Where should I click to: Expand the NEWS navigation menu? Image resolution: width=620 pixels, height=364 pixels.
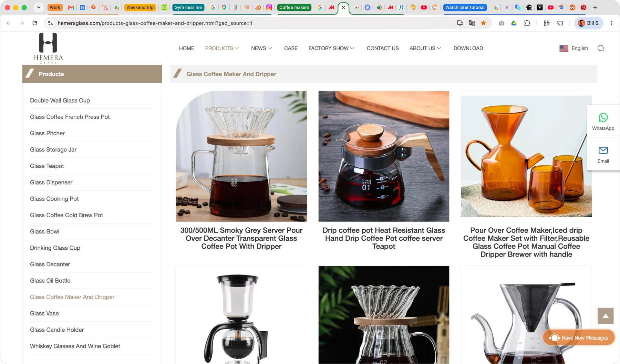(x=261, y=48)
